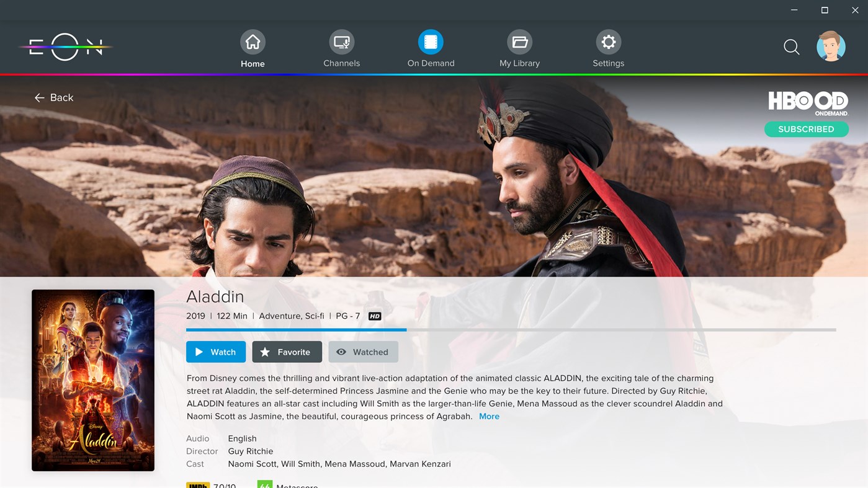Click the Subscribed badge
This screenshot has height=488, width=868.
[x=806, y=129]
